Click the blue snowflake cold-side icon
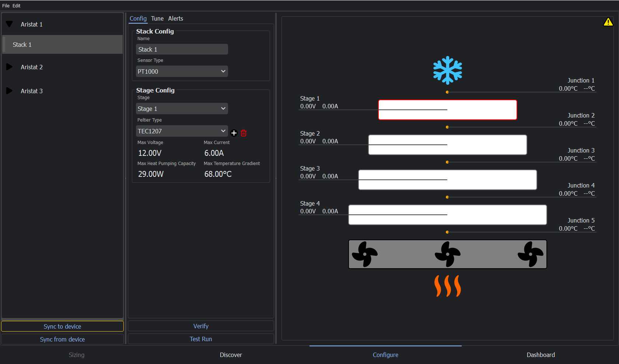Image resolution: width=619 pixels, height=364 pixels. pyautogui.click(x=447, y=70)
